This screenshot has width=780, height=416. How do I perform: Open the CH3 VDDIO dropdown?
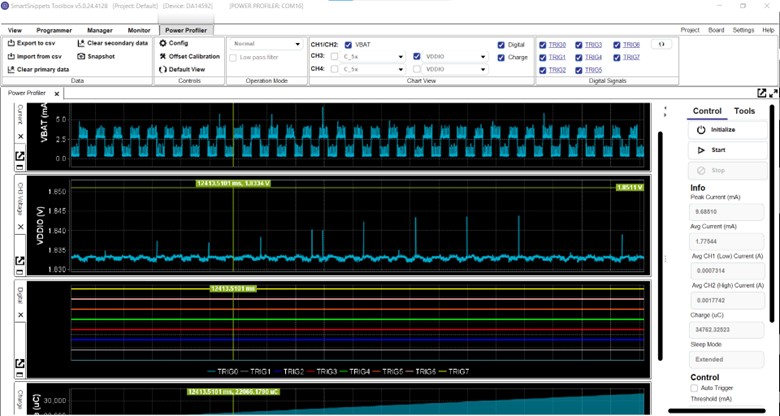(455, 57)
